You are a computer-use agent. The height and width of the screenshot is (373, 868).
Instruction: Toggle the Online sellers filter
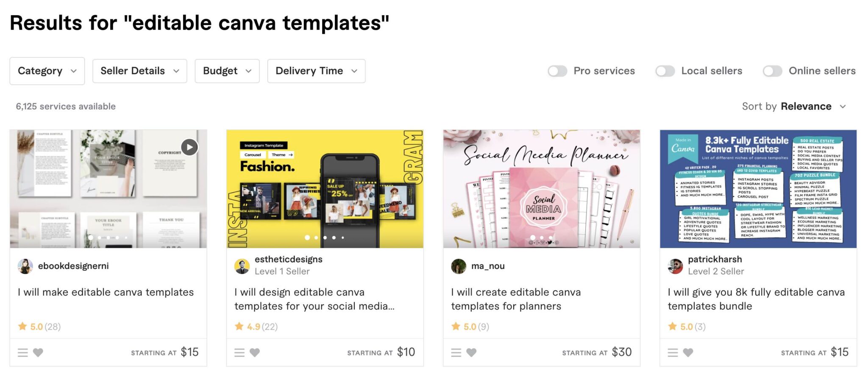point(773,71)
